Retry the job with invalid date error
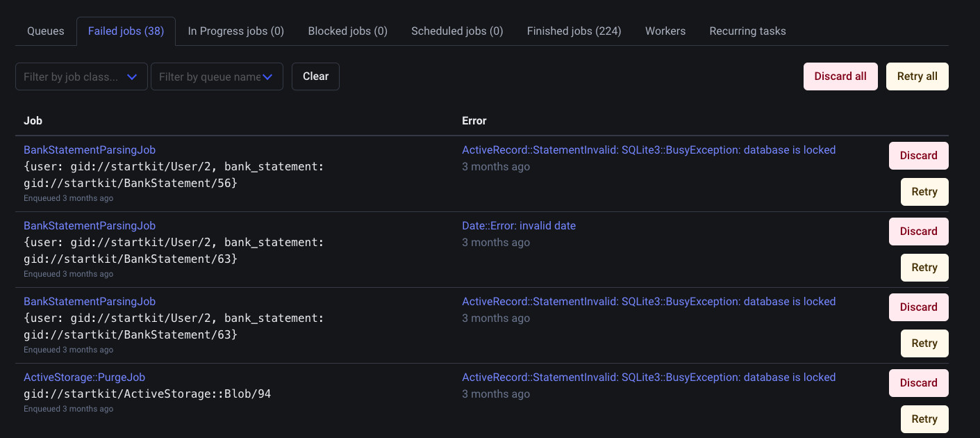Screen dimensions: 980x438 coord(924,268)
